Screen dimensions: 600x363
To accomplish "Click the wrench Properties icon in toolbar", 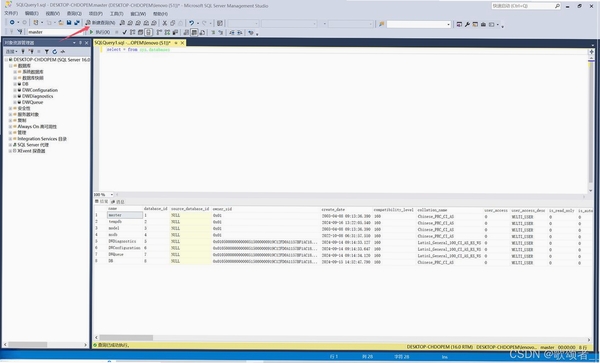I will (467, 24).
